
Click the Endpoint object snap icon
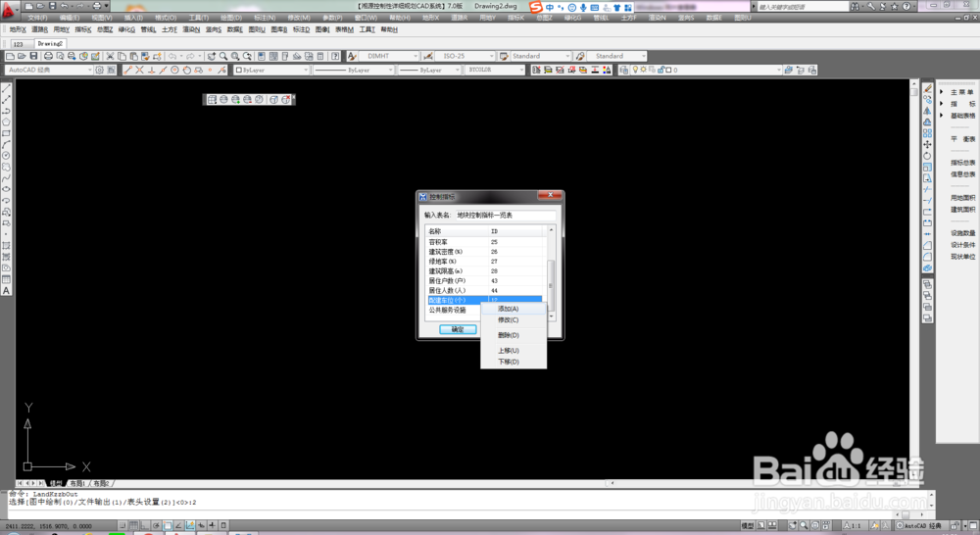pos(127,70)
